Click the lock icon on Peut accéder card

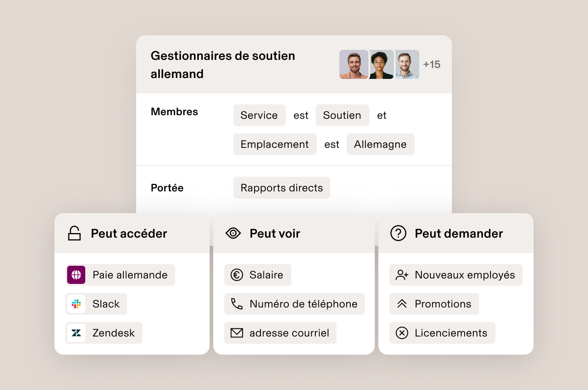pos(74,233)
